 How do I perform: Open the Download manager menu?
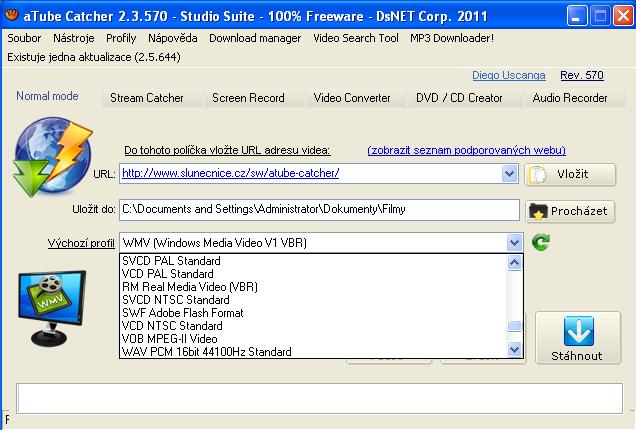[x=255, y=38]
